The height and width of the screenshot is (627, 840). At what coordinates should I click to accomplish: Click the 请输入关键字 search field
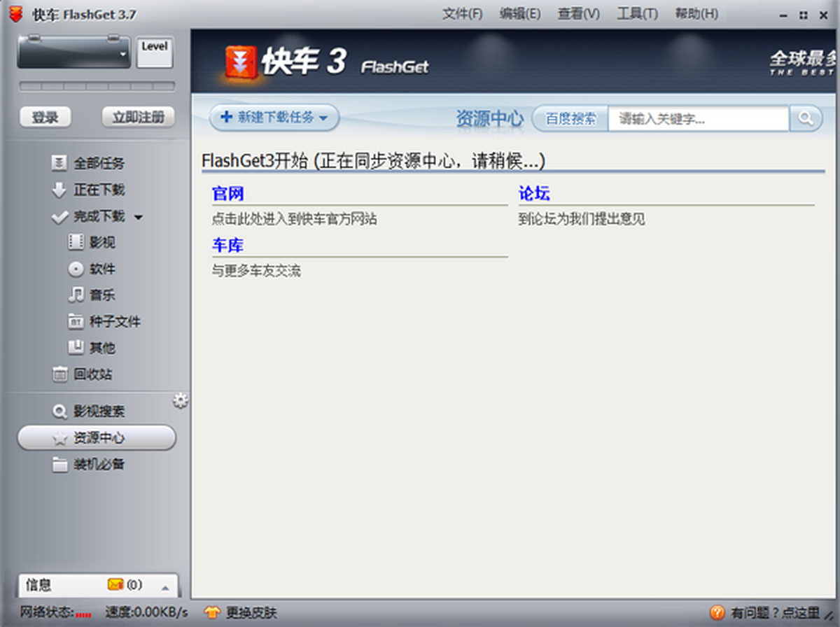click(693, 118)
